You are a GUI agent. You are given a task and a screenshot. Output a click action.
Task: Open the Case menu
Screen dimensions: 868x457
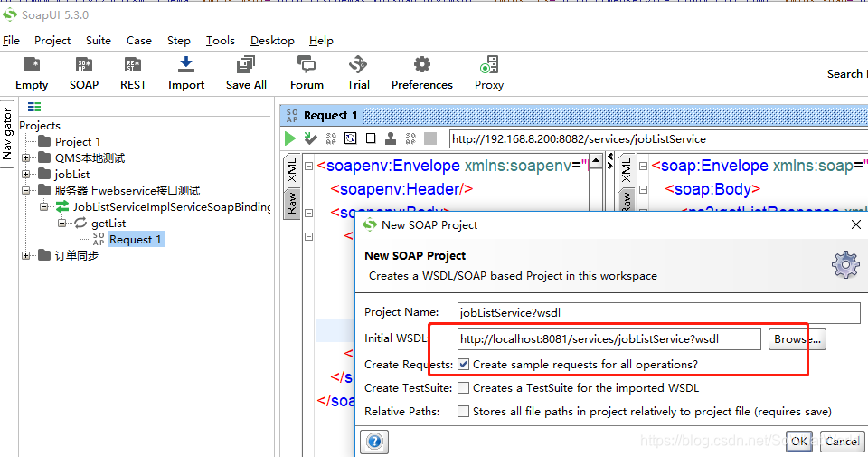pos(139,41)
